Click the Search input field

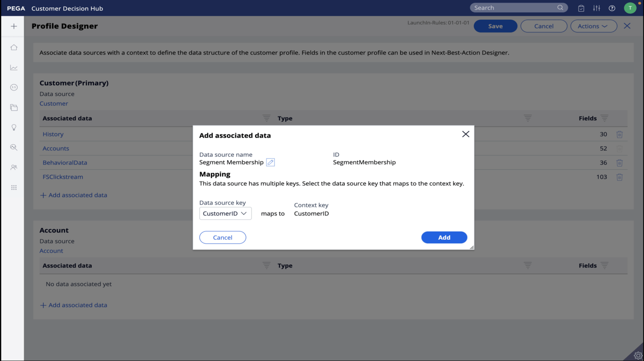(x=514, y=8)
